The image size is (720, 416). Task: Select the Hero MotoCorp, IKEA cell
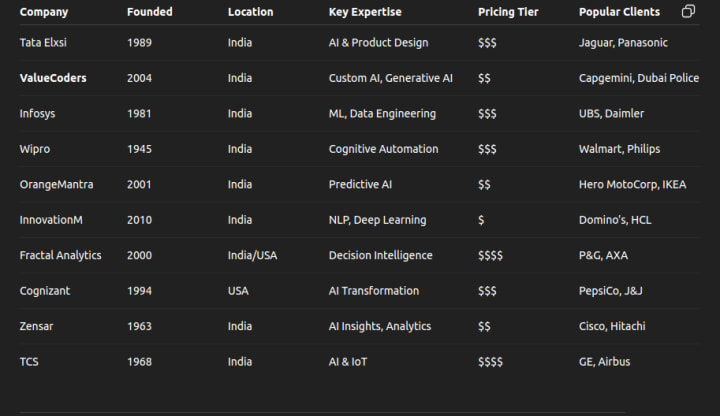click(632, 185)
